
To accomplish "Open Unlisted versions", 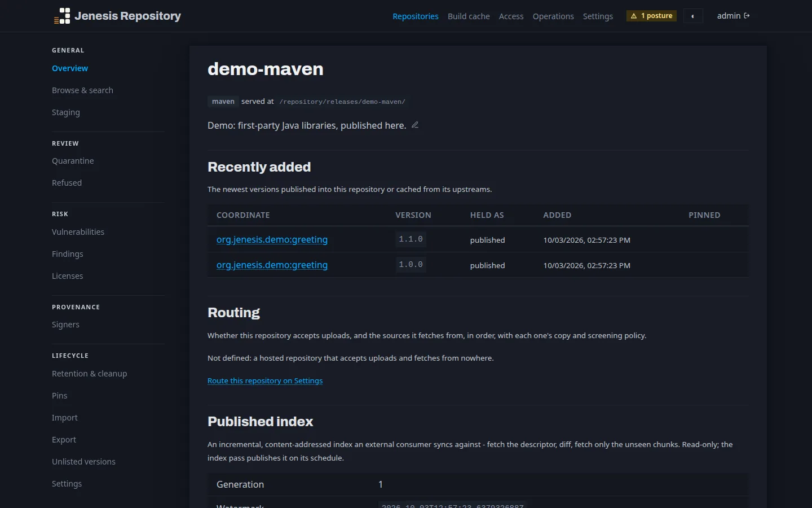I will (x=83, y=462).
